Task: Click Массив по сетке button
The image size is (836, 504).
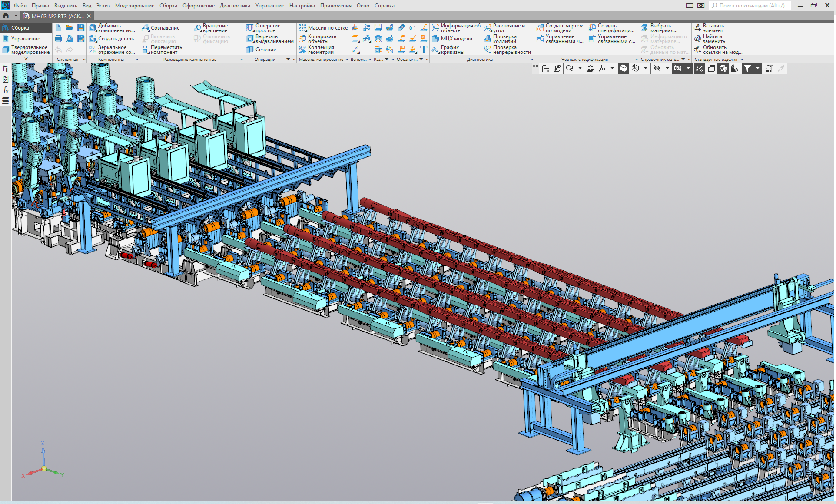Action: [x=327, y=28]
